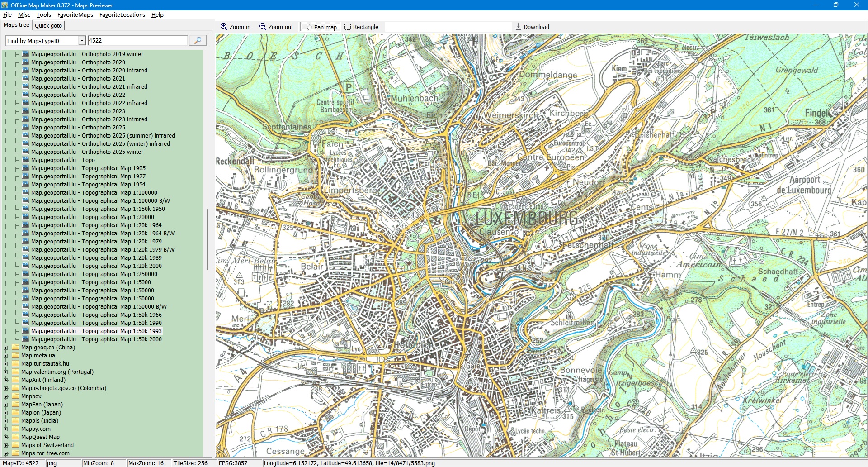Click the Topographical Map 1905 layer icon
This screenshot has height=467, width=868.
(25, 168)
